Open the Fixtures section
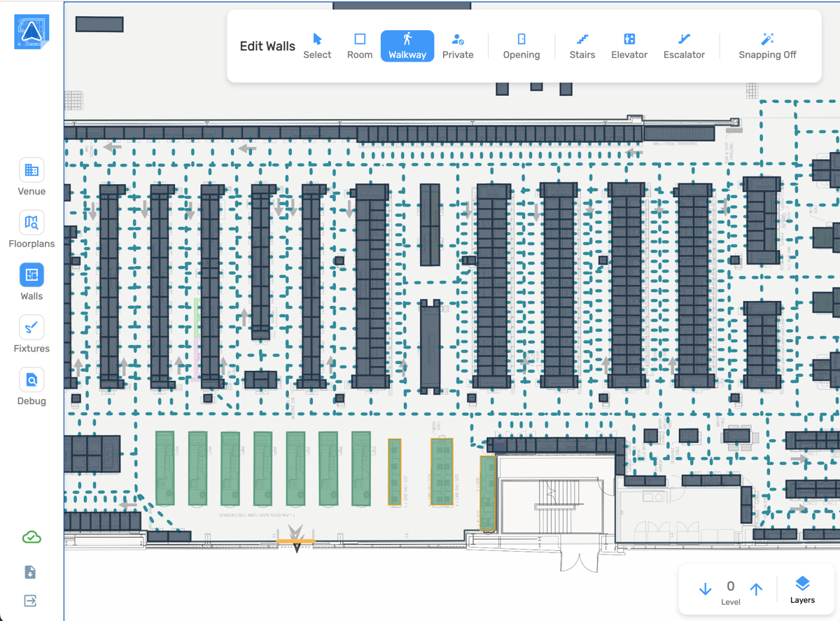Screen dimensions: 840x621 [31, 335]
